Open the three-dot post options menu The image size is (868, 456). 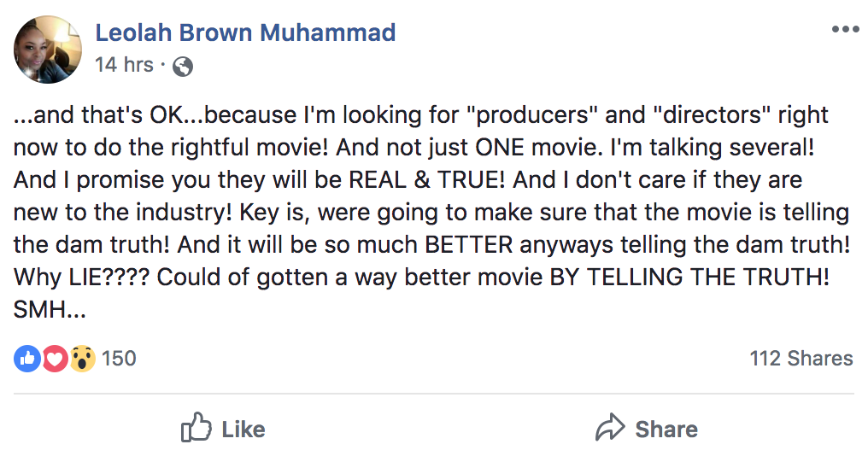844,29
